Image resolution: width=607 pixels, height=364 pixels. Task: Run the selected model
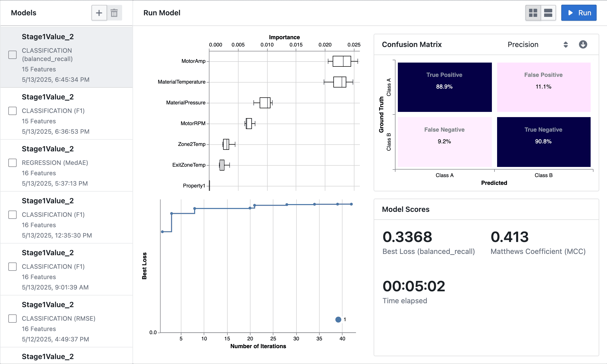click(579, 13)
